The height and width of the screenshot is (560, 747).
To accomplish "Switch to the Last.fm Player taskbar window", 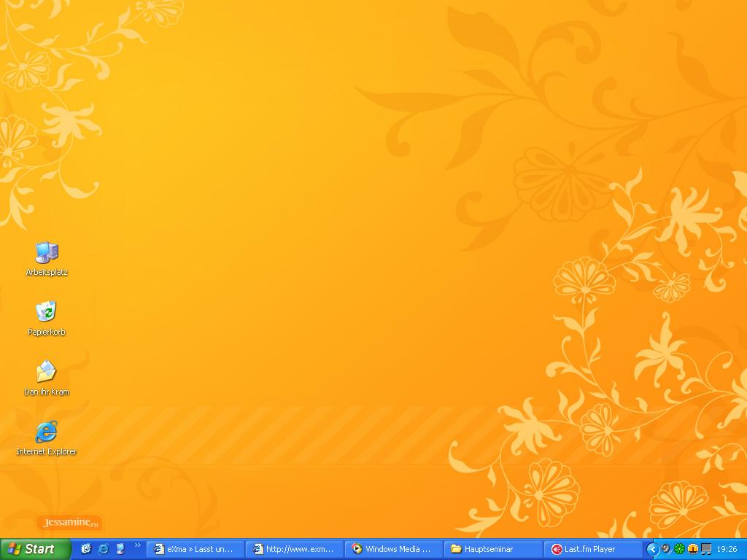I will point(592,549).
